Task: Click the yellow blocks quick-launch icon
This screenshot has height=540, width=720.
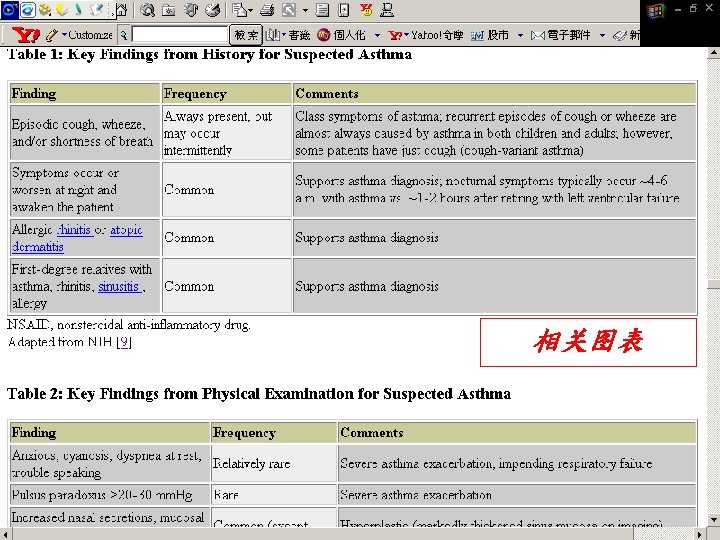Action: pos(45,10)
